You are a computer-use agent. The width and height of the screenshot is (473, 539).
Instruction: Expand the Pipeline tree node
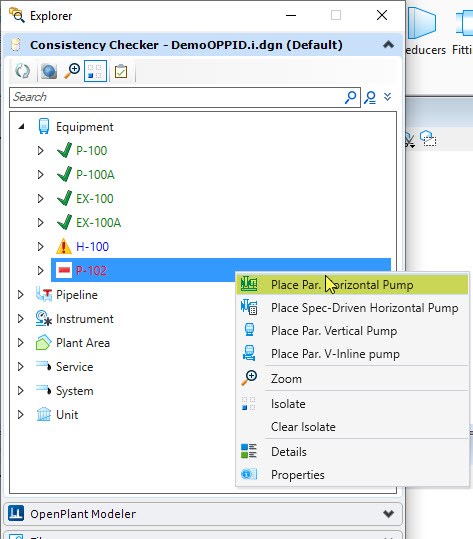pyautogui.click(x=20, y=295)
